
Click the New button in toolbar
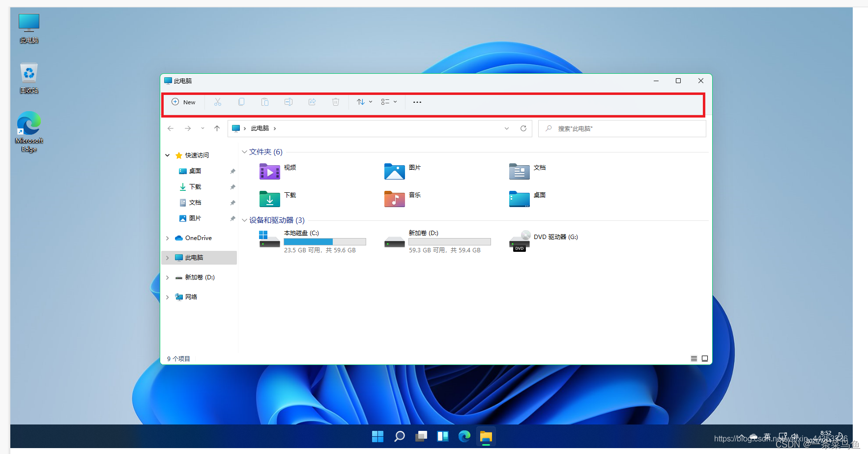coord(183,102)
